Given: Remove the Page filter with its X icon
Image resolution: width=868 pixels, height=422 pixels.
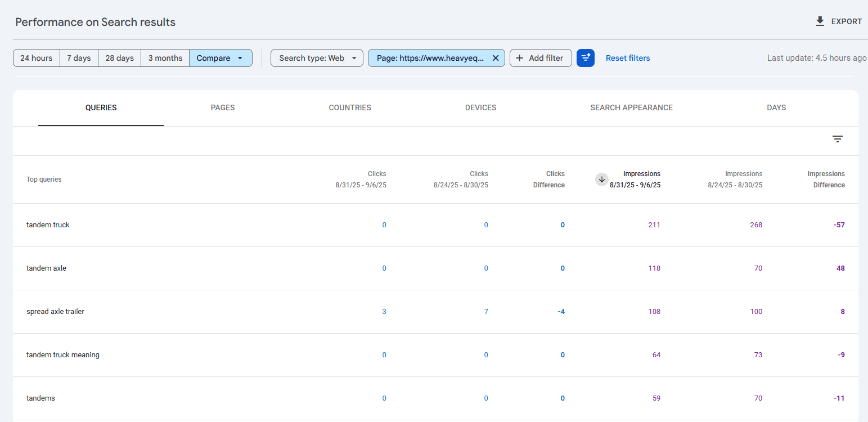Looking at the screenshot, I should 496,58.
